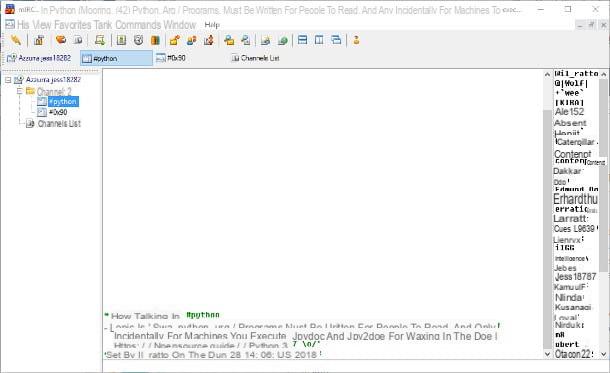Click the clock Timer toolbar icon
Screen dimensions: 610x373
coord(138,40)
